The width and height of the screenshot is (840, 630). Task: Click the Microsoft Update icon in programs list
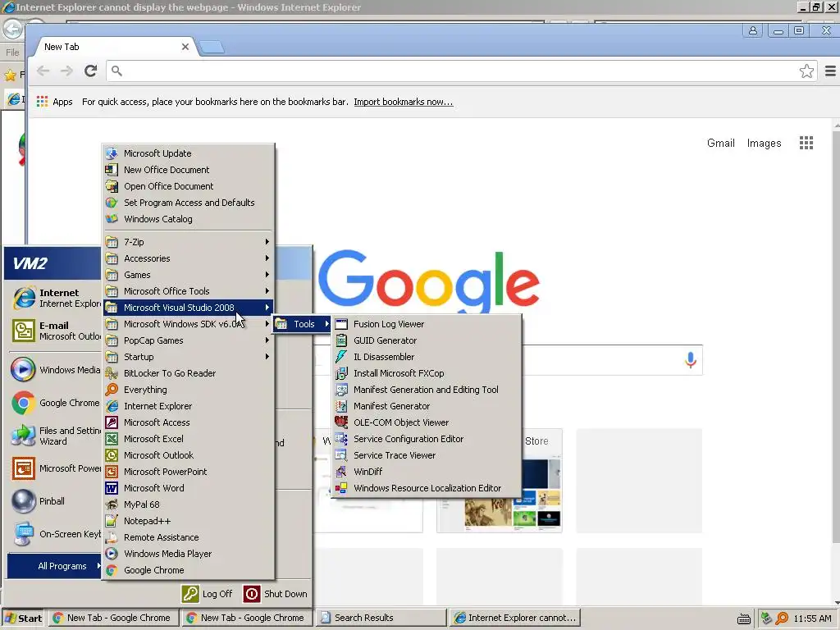coord(112,153)
